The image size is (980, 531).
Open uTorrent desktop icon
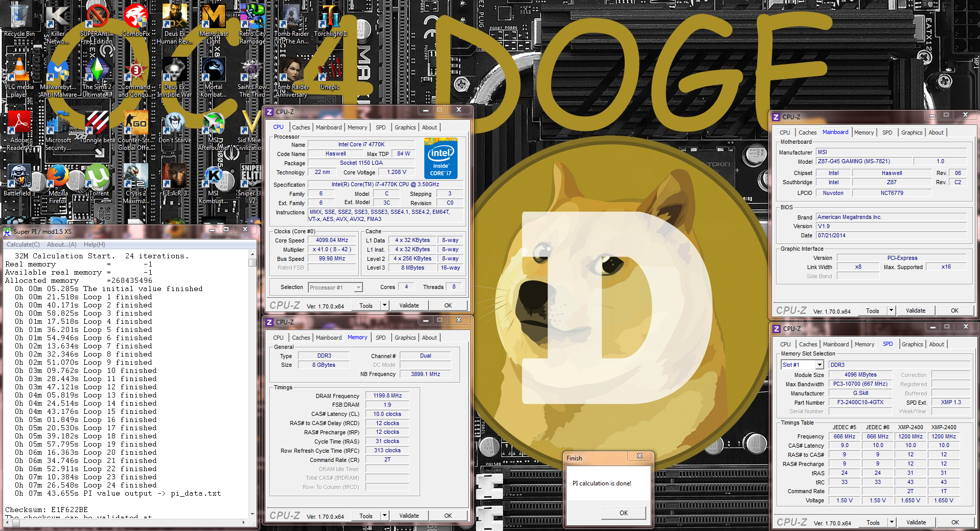pos(97,180)
